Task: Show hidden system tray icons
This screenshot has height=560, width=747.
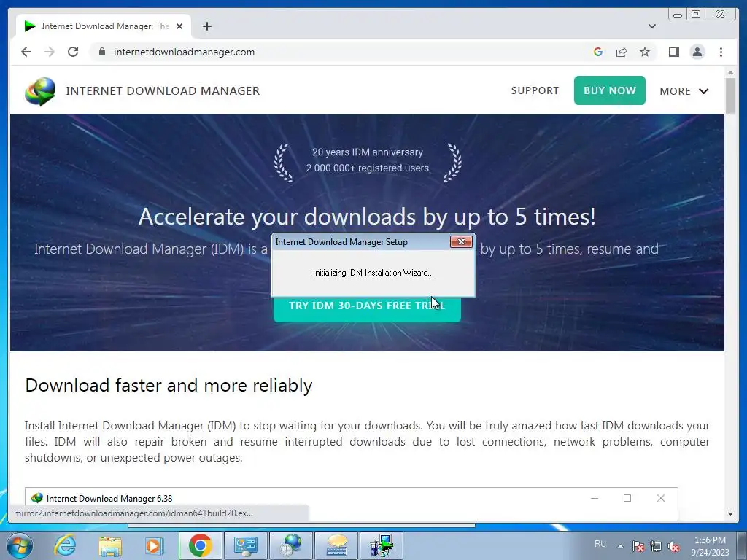Action: pos(620,546)
